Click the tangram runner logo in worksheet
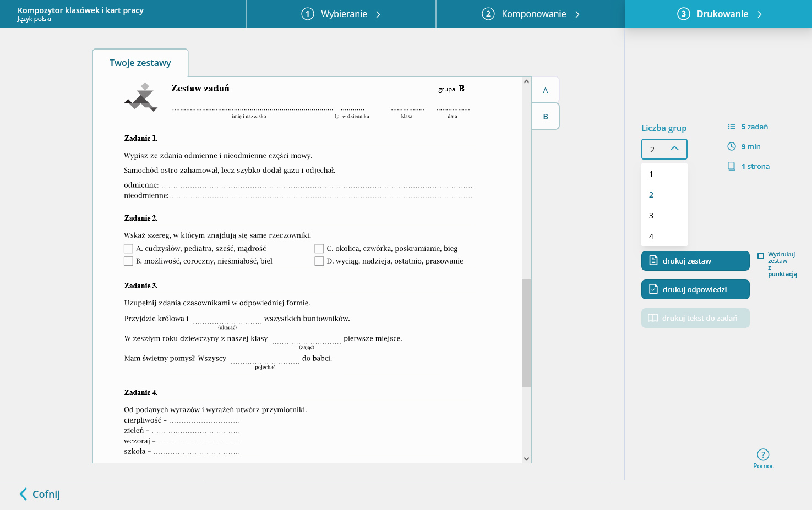812x510 pixels. click(141, 97)
